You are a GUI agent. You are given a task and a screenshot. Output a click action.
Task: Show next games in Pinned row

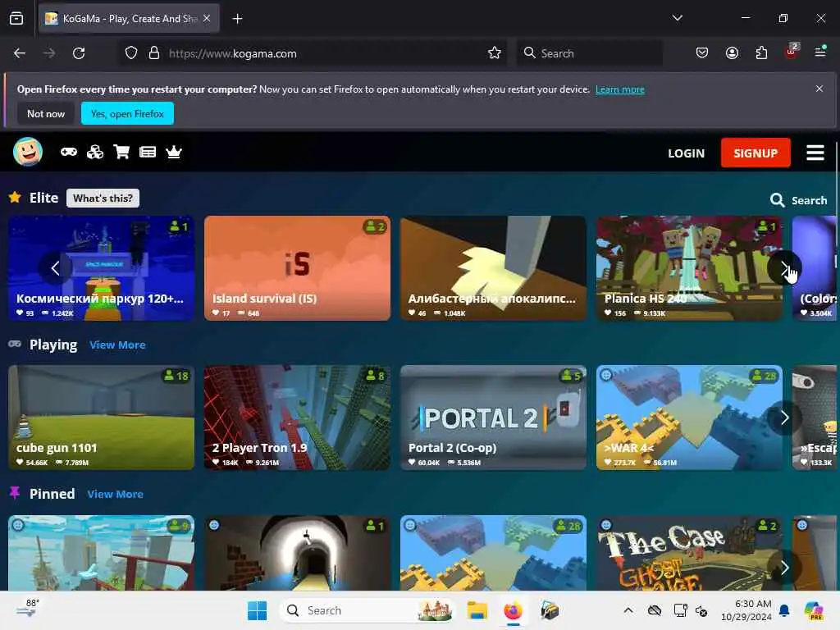point(784,568)
